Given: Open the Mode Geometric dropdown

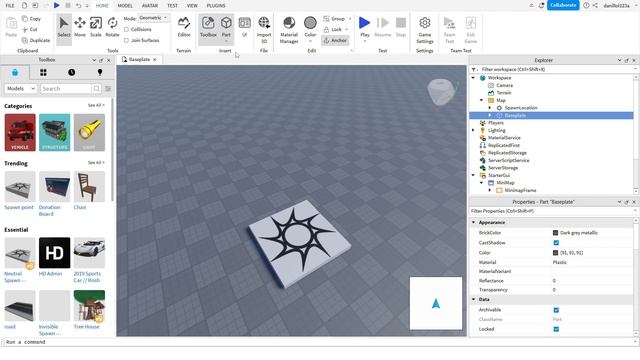Looking at the screenshot, I should [x=153, y=18].
